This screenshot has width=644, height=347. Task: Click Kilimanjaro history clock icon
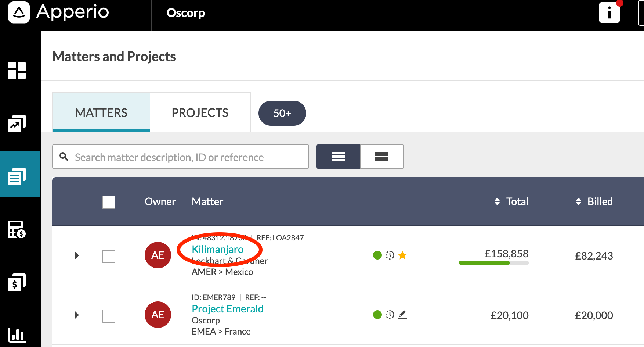390,255
